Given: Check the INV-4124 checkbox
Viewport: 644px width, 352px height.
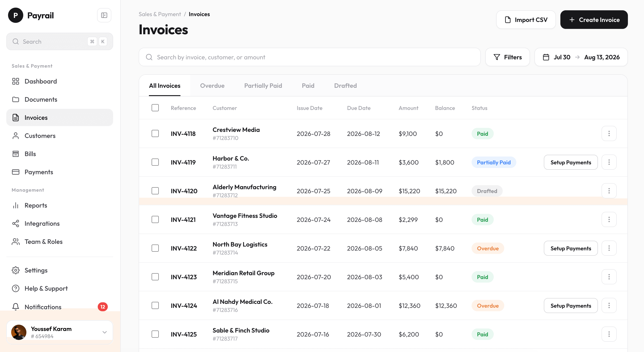Looking at the screenshot, I should pos(155,305).
